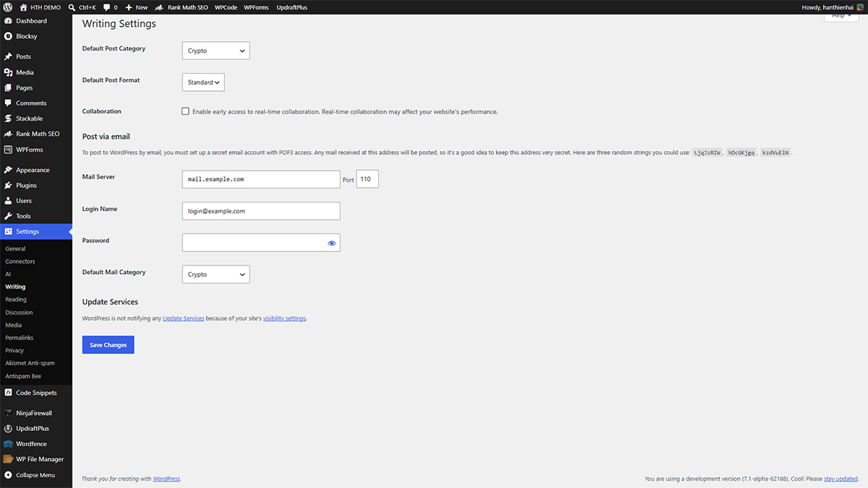Image resolution: width=868 pixels, height=488 pixels.
Task: Follow the visibility settings link
Action: 285,318
